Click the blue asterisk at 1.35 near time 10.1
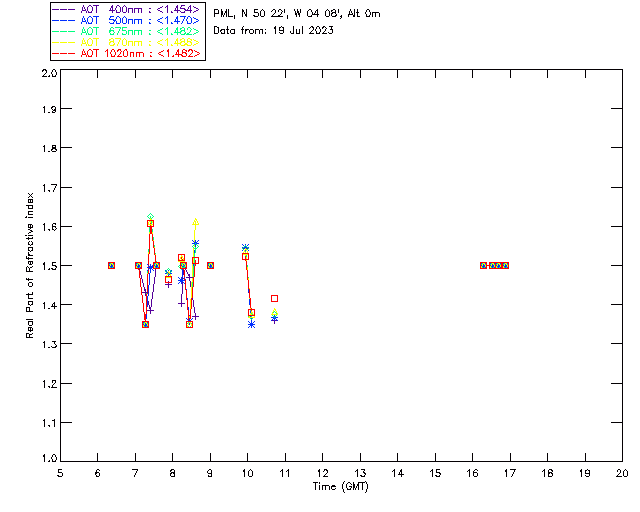The width and height of the screenshot is (640, 512). coord(251,324)
